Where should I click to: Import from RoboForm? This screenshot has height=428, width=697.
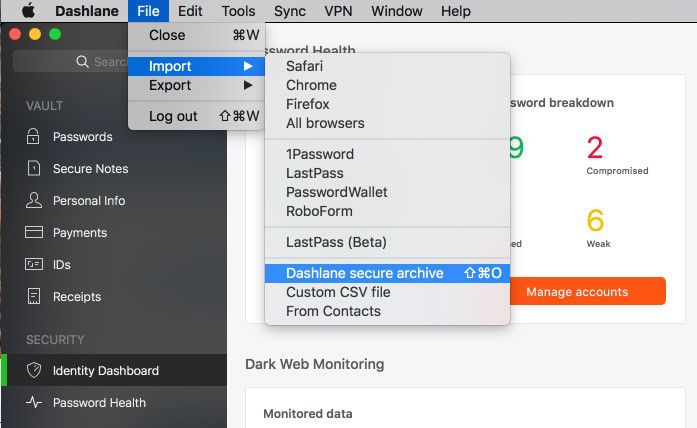(x=387, y=212)
